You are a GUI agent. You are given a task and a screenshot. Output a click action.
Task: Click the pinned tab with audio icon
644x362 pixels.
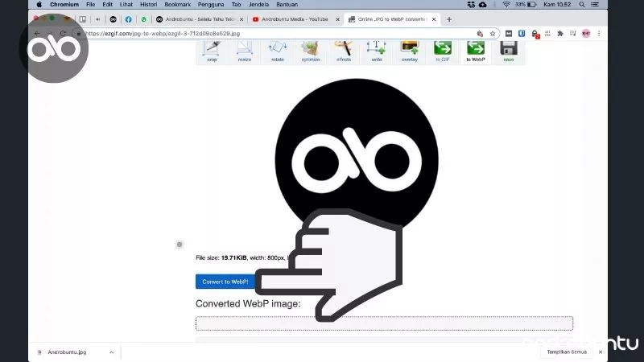coord(97,19)
